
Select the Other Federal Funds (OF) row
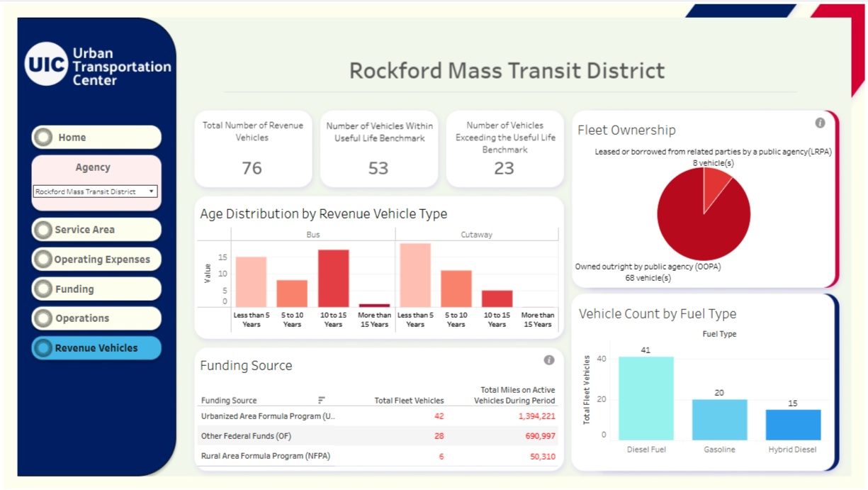click(246, 436)
